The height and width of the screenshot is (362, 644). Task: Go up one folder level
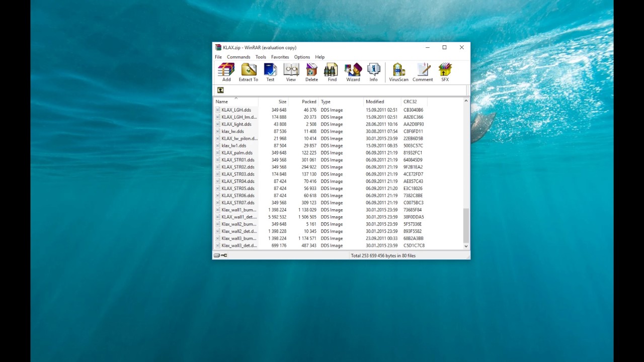[x=220, y=90]
